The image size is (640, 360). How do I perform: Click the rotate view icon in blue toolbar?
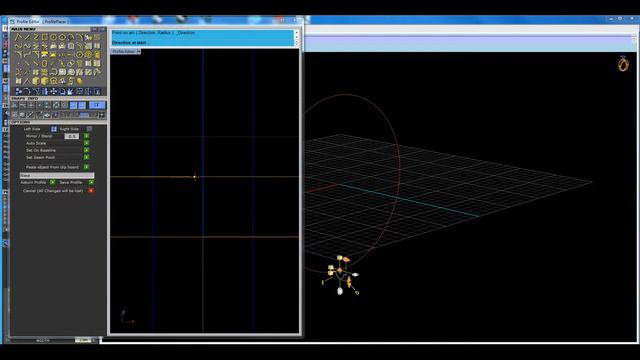click(x=27, y=91)
